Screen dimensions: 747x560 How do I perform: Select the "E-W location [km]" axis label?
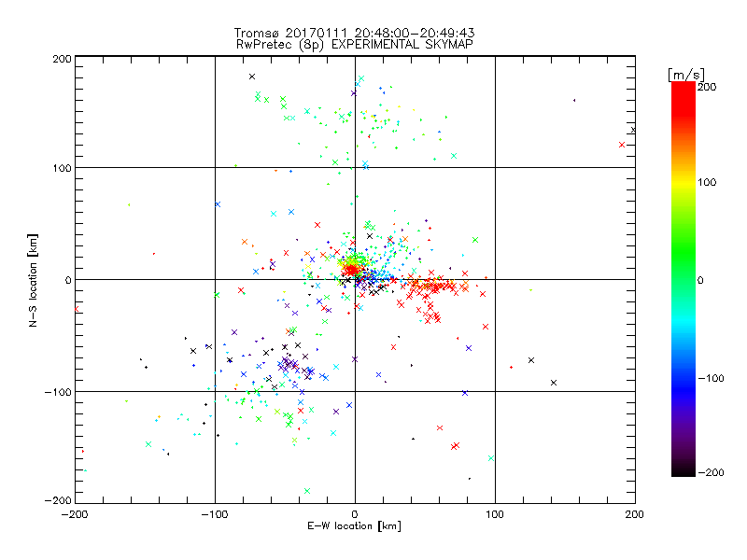354,526
